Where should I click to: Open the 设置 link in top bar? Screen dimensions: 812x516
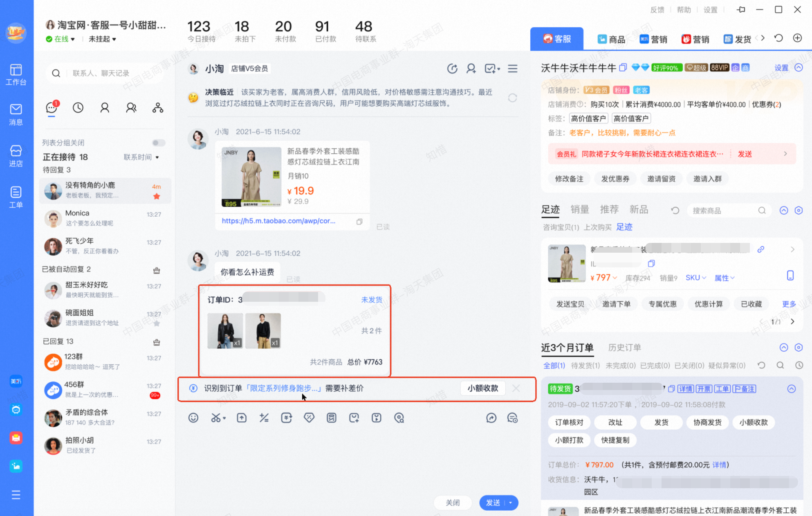point(710,10)
